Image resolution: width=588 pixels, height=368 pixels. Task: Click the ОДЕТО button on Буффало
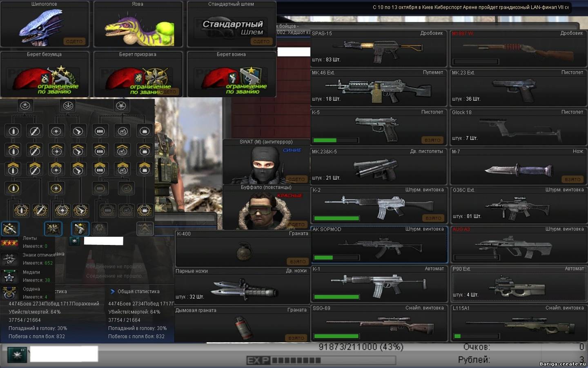click(x=296, y=224)
